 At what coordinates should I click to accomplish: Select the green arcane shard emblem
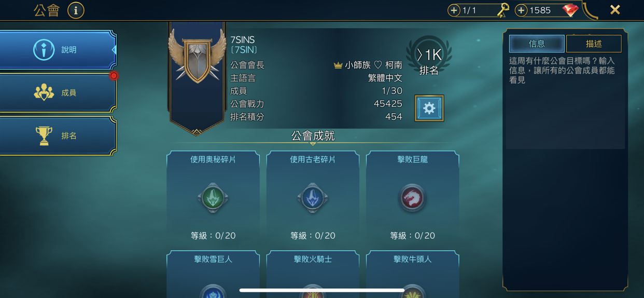tap(213, 198)
